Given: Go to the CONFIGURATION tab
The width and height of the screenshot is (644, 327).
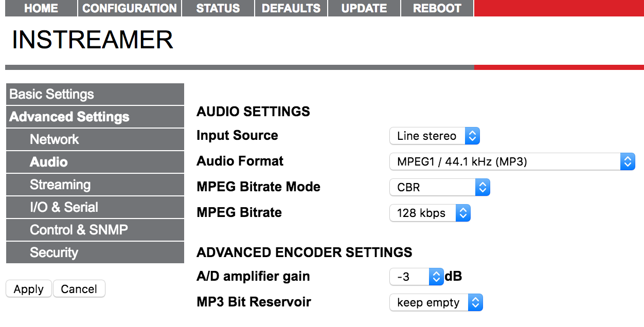Looking at the screenshot, I should tap(130, 8).
